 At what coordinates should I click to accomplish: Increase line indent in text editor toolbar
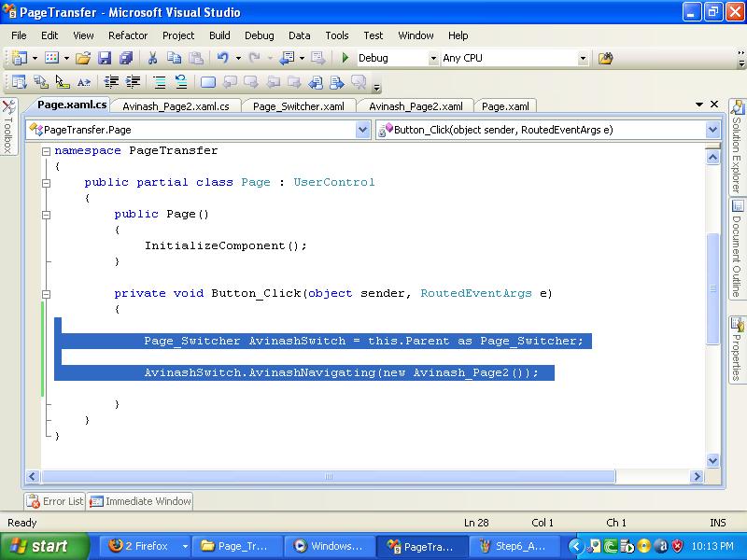133,82
